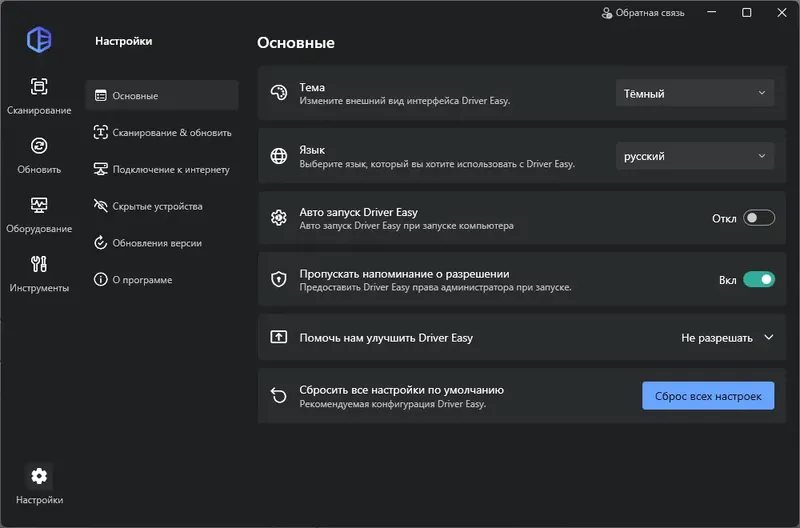Click the Настройки gear icon at bottom
This screenshot has width=800, height=528.
click(x=39, y=476)
